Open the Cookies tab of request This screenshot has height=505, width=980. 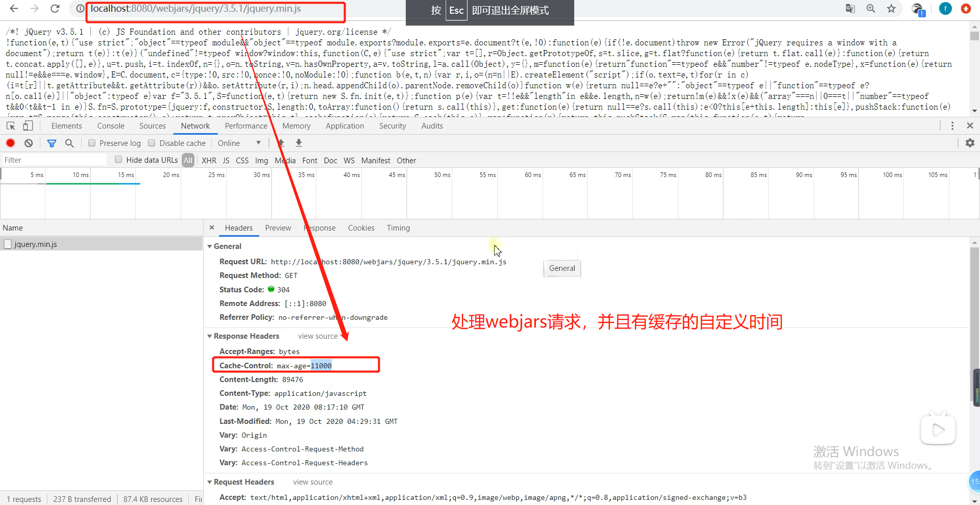[x=361, y=228]
